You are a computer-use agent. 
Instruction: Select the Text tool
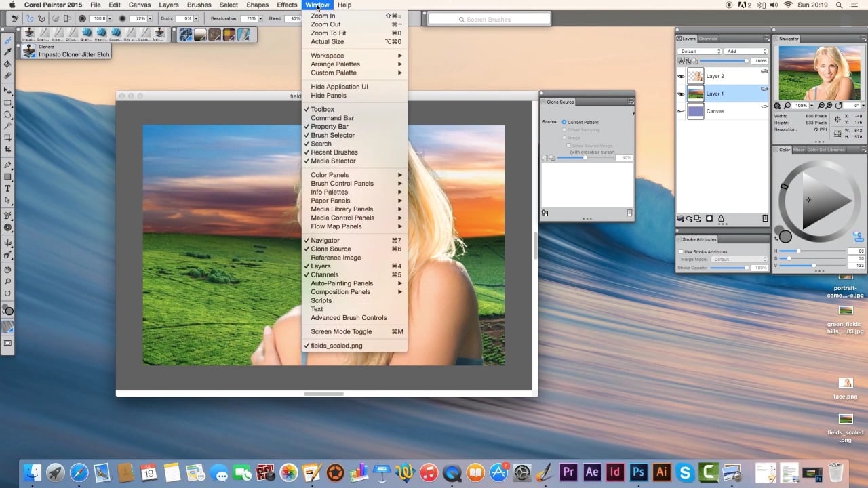pyautogui.click(x=8, y=188)
